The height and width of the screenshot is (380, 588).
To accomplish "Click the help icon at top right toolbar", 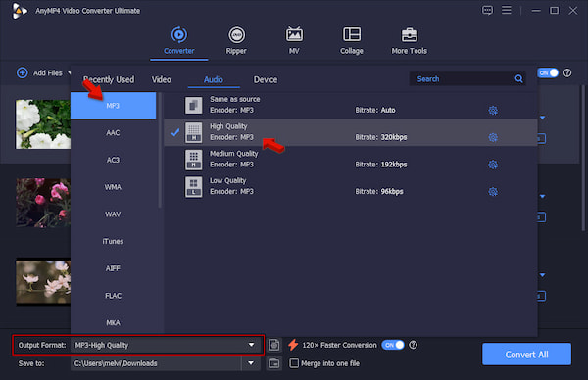I will coord(567,72).
